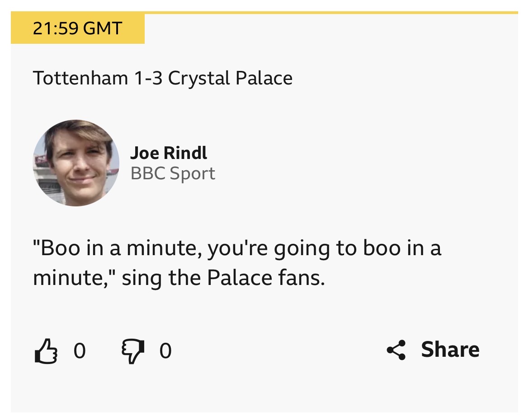The height and width of the screenshot is (420, 529).
Task: Select the Joe Rindl author name
Action: click(169, 153)
